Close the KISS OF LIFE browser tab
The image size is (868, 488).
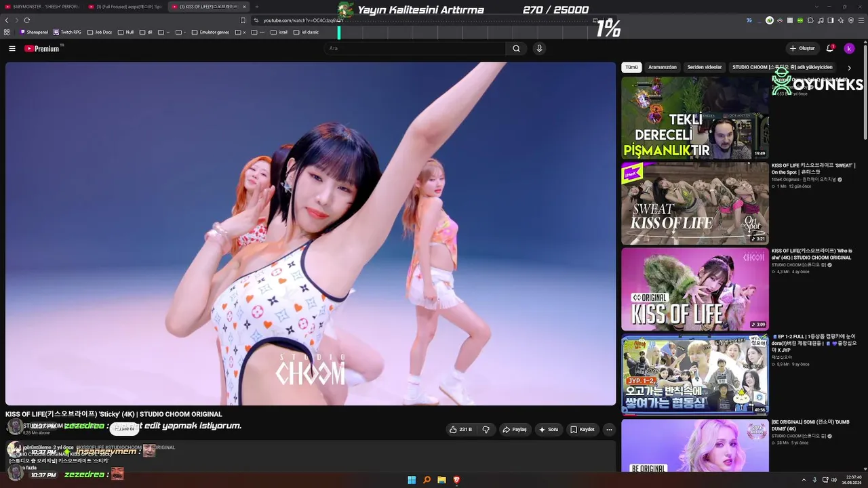coord(244,7)
